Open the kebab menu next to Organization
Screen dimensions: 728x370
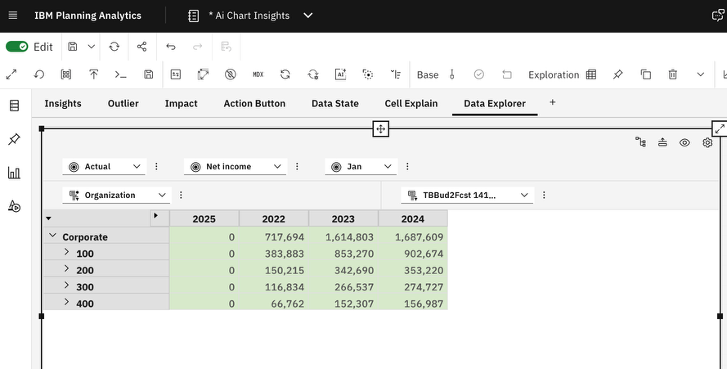(181, 195)
